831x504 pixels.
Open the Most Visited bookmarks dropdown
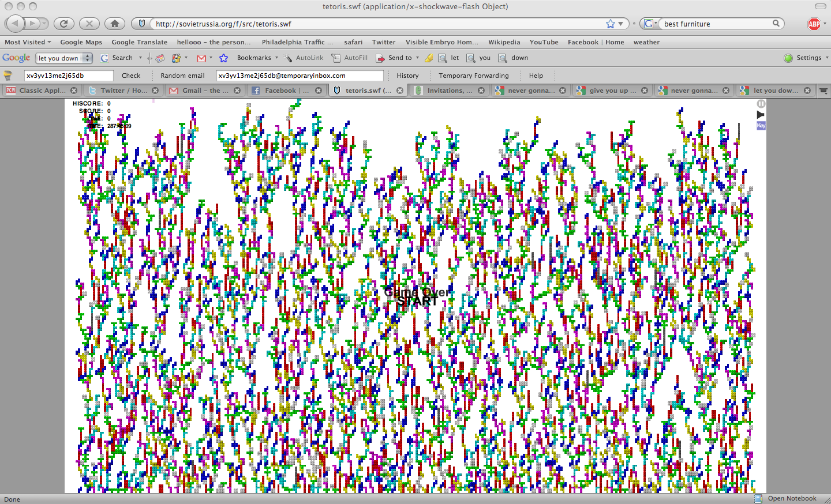click(x=28, y=42)
